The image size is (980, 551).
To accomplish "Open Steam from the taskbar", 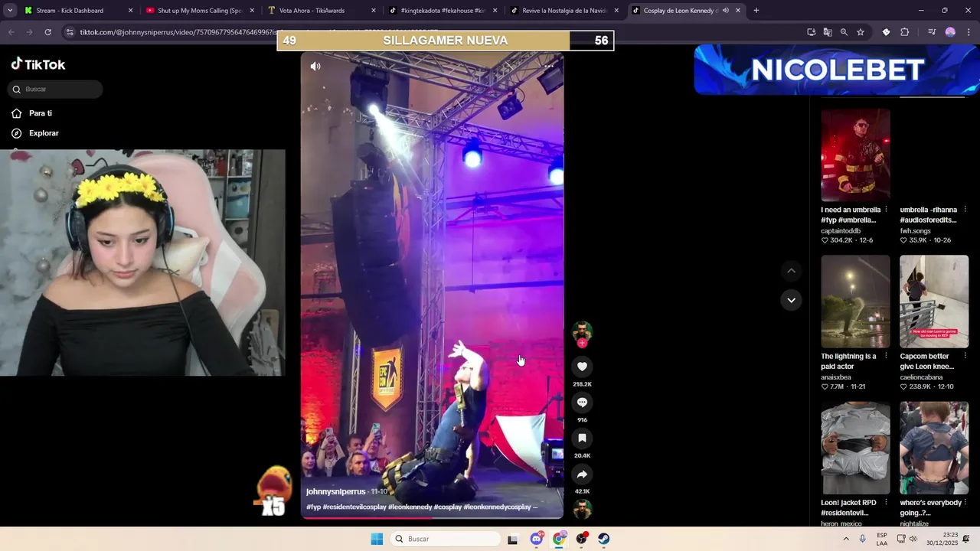I will (604, 539).
